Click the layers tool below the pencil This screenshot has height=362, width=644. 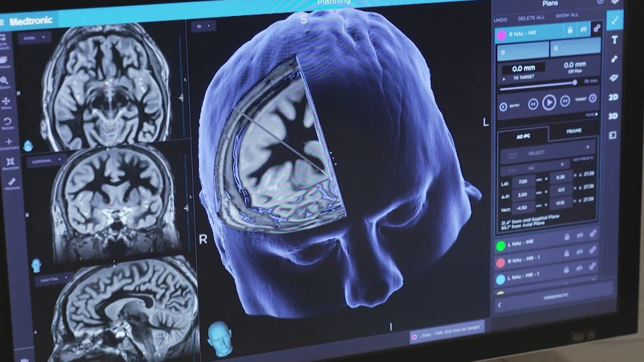[613, 78]
